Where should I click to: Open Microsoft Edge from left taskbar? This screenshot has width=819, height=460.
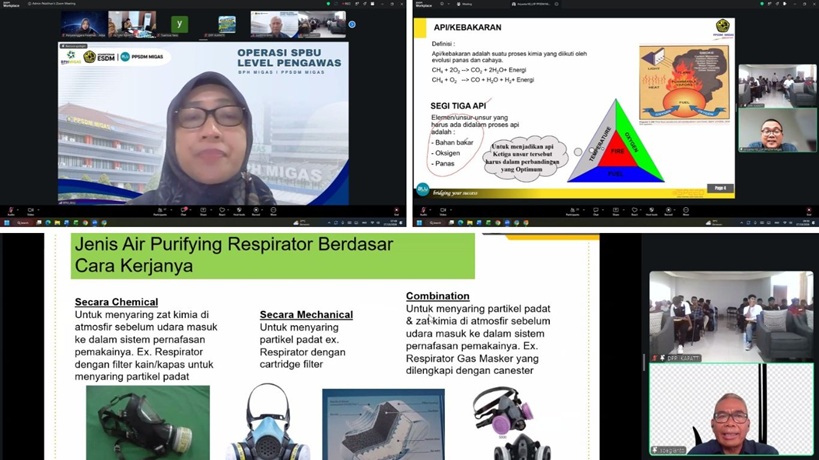click(48, 222)
